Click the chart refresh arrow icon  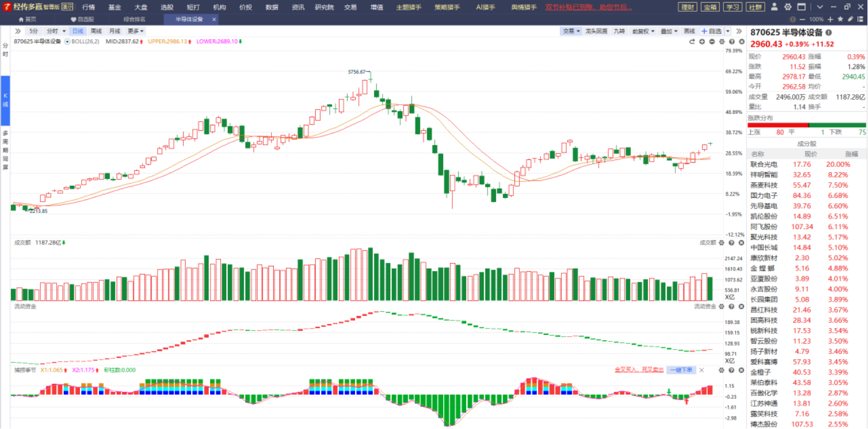point(692,42)
